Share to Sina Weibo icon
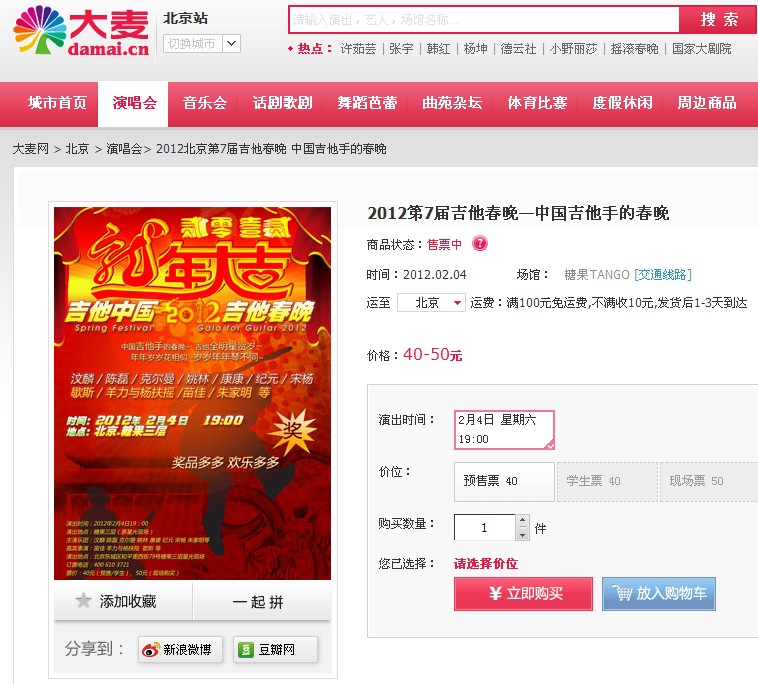The width and height of the screenshot is (758, 684). click(150, 650)
